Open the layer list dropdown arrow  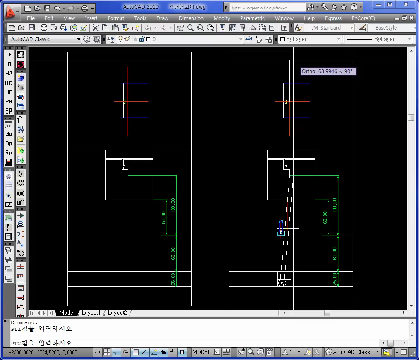(x=241, y=39)
